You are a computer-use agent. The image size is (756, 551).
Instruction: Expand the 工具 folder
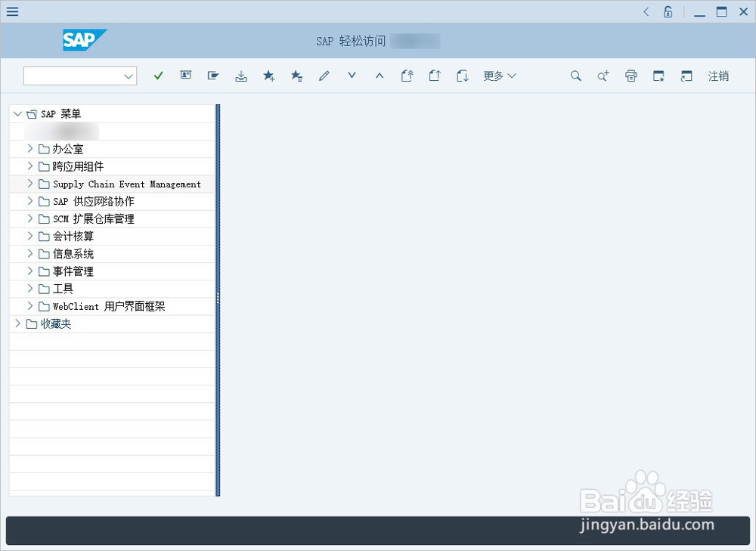[x=30, y=288]
